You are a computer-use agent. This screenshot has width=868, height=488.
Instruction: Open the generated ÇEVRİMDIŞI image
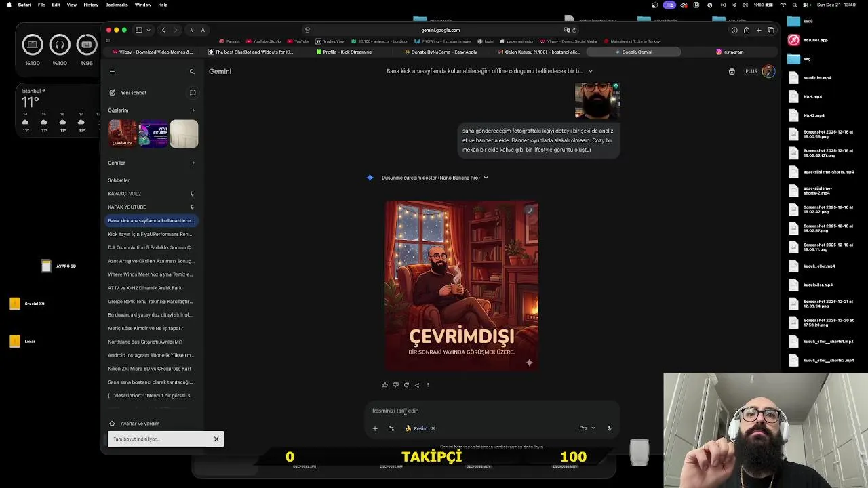[462, 285]
